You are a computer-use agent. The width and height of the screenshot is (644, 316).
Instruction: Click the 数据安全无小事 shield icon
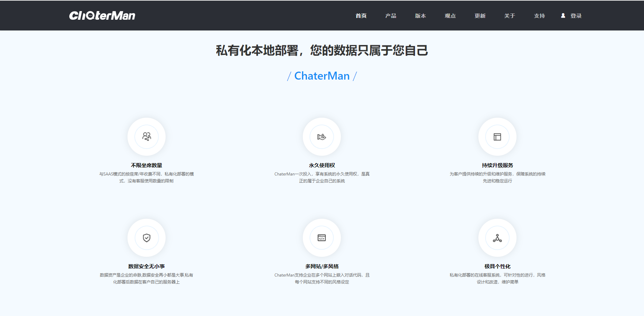[x=147, y=238]
